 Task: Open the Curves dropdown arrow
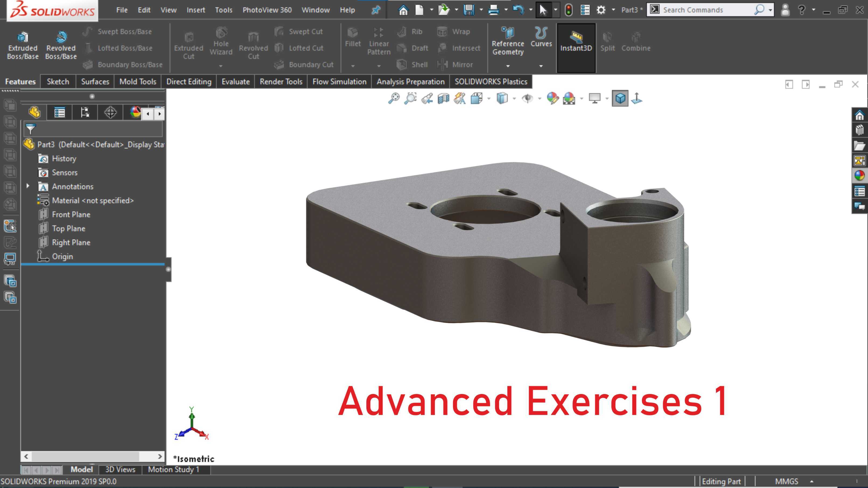click(x=541, y=66)
